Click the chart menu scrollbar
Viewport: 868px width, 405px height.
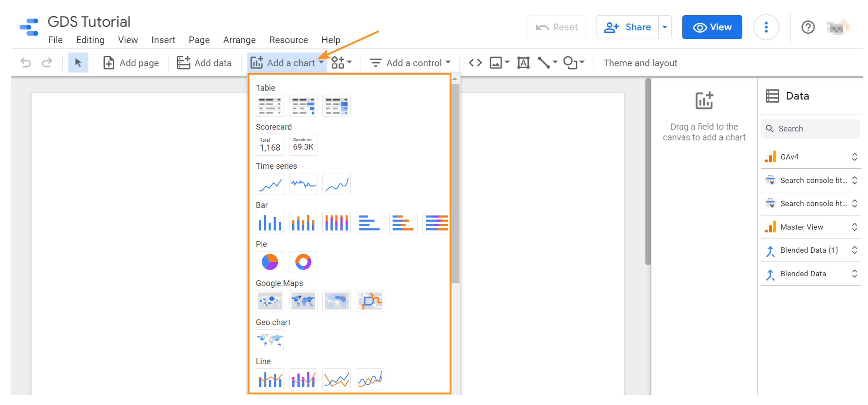pos(455,184)
